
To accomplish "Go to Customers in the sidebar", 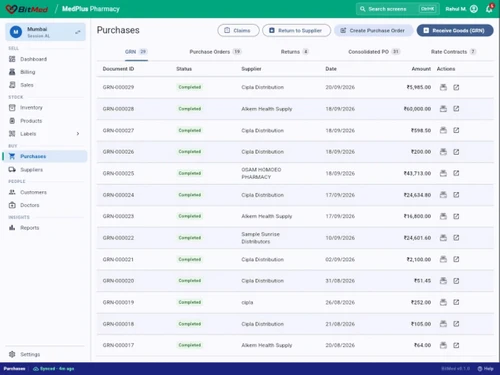I will (x=33, y=192).
